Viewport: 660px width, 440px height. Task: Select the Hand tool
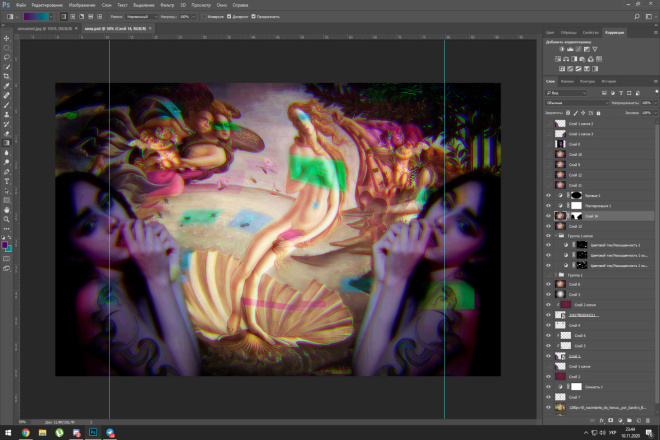6,210
